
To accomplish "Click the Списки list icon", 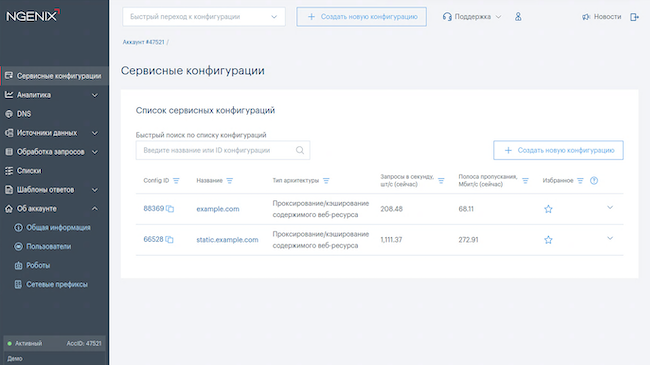I will coord(9,170).
